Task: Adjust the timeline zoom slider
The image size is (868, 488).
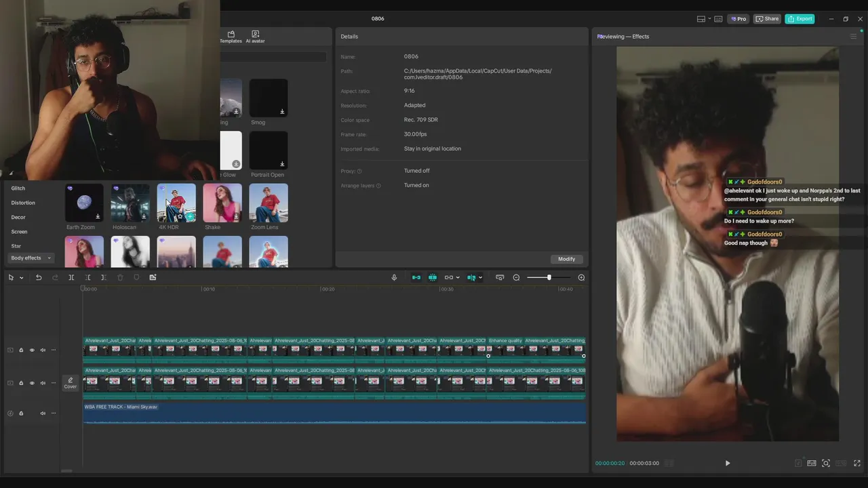Action: pyautogui.click(x=549, y=277)
